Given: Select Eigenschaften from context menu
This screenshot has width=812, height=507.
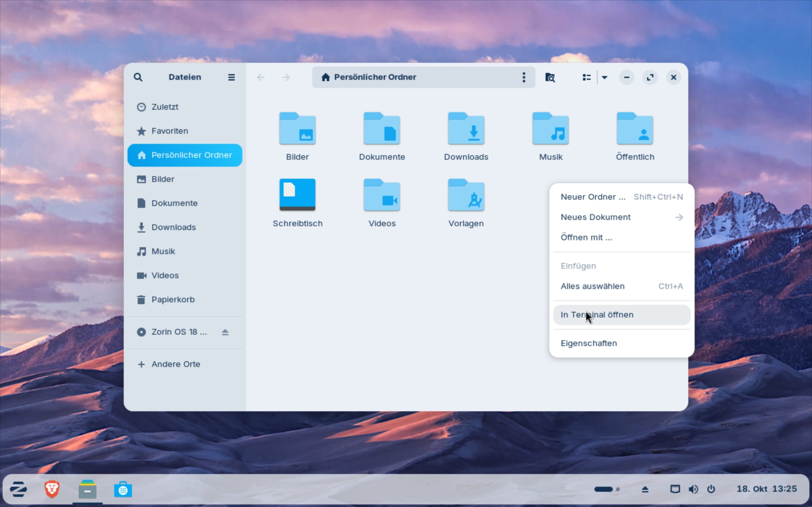Looking at the screenshot, I should (588, 343).
